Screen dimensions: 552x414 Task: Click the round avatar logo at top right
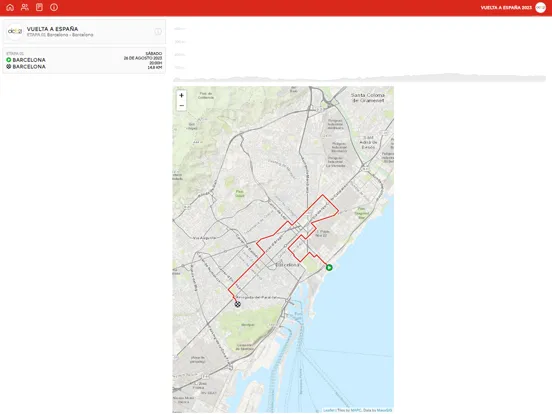tap(540, 7)
